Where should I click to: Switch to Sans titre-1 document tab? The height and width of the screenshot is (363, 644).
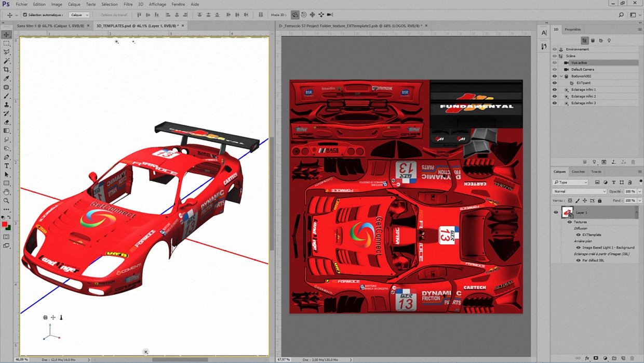(x=50, y=25)
